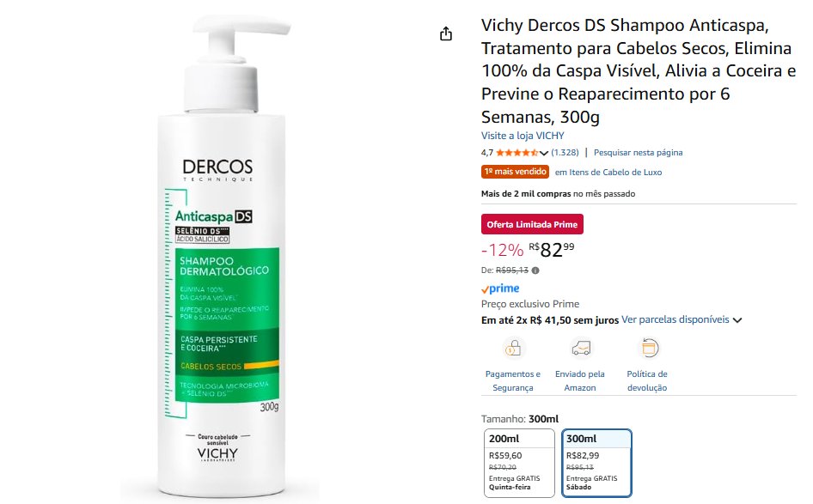Open the Pagamentos e Segurança lock icon
The image size is (813, 504).
513,348
